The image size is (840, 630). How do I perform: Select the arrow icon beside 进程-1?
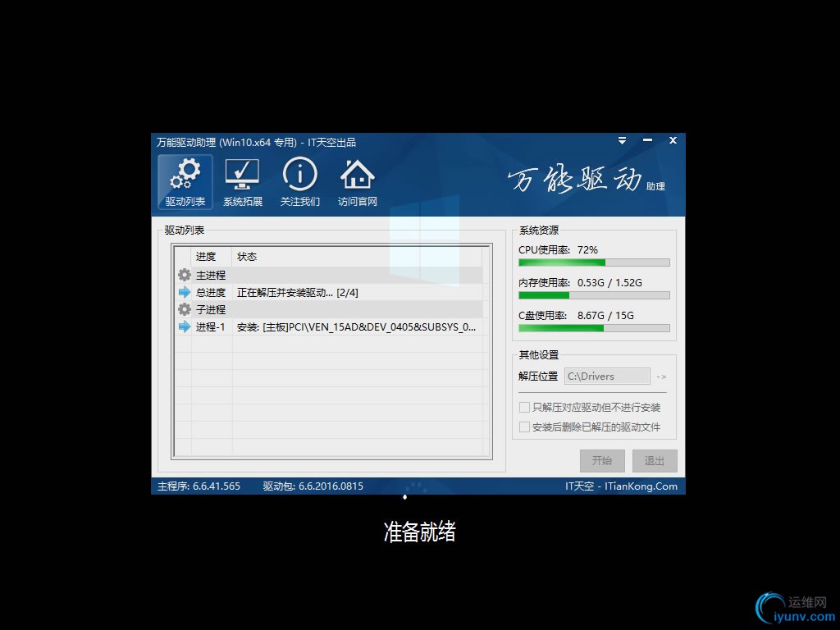(185, 326)
